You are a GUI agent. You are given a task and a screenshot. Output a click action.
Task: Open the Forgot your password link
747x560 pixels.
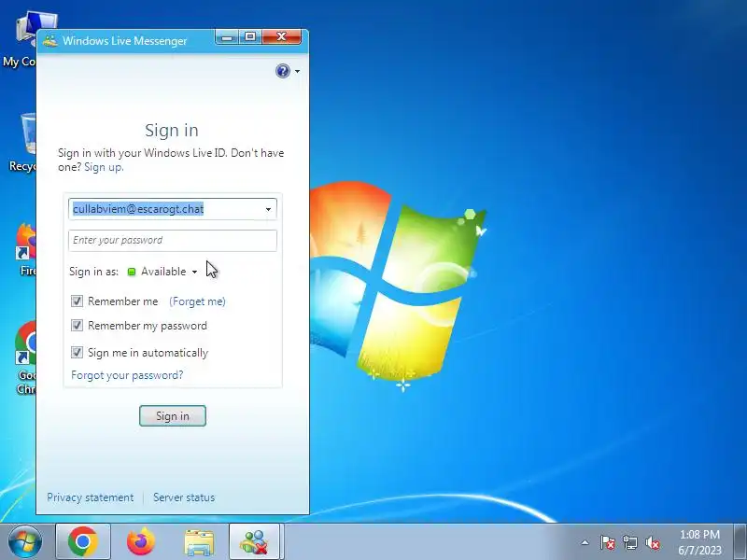(x=127, y=375)
